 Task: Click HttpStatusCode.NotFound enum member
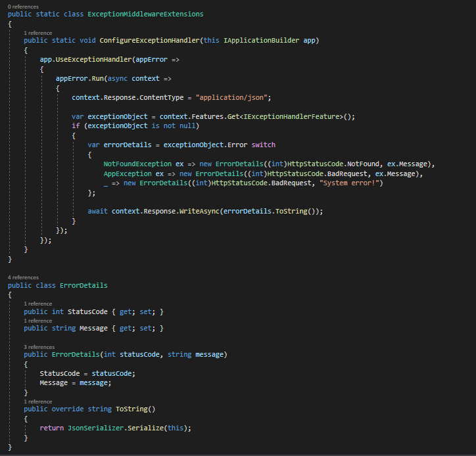[x=363, y=164]
